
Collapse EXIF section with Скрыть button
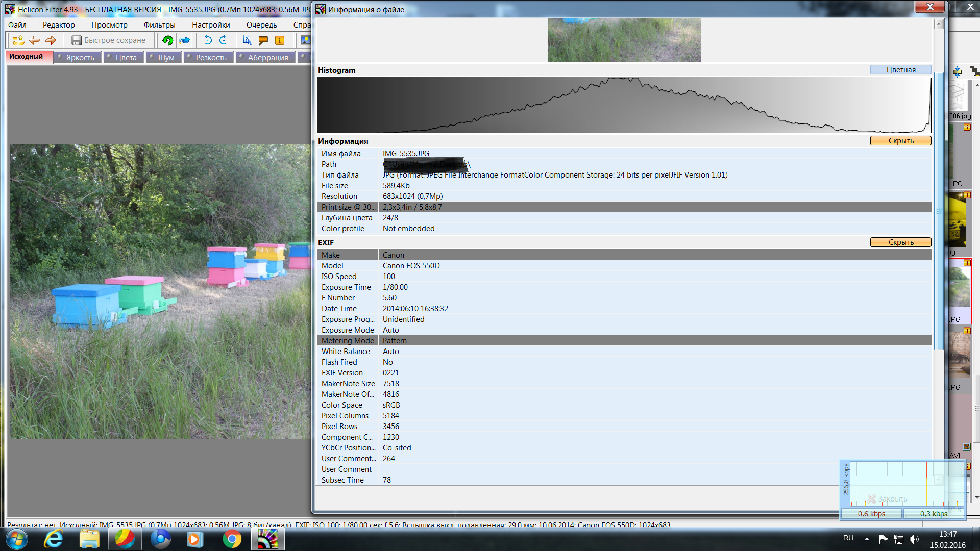pos(900,242)
